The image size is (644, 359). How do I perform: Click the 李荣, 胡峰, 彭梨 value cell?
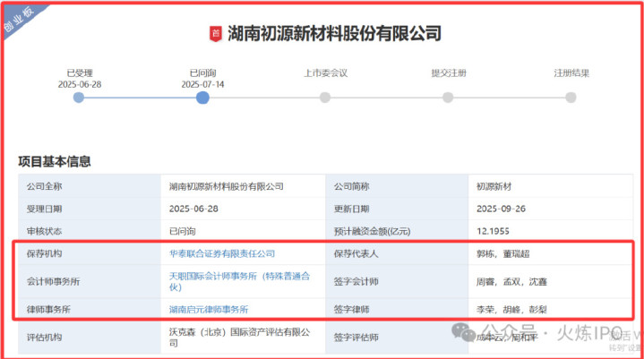click(550, 310)
